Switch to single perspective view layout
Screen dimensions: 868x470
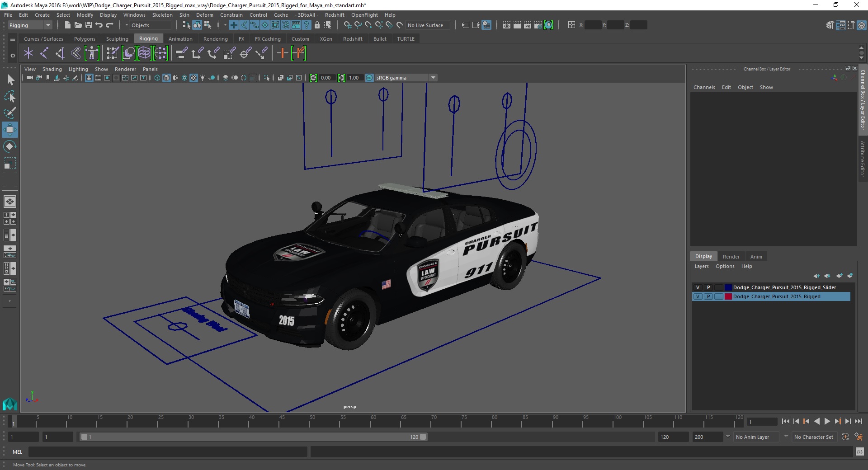point(10,202)
